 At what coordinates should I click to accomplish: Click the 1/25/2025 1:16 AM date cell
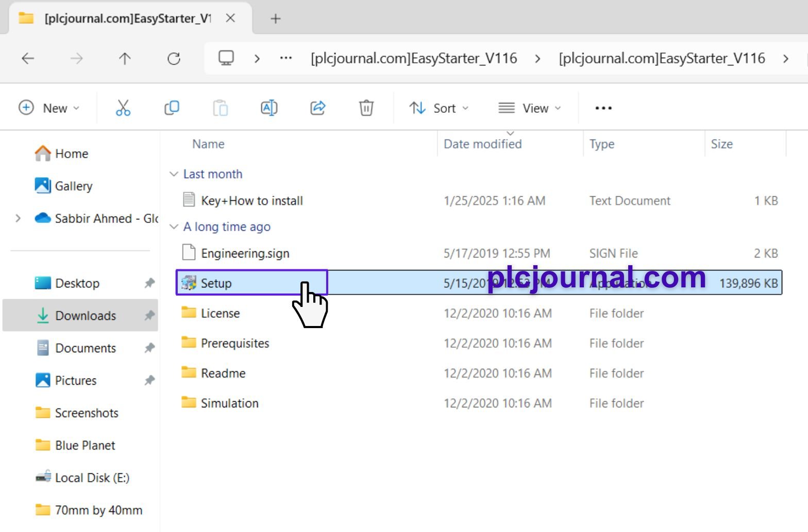(x=494, y=201)
